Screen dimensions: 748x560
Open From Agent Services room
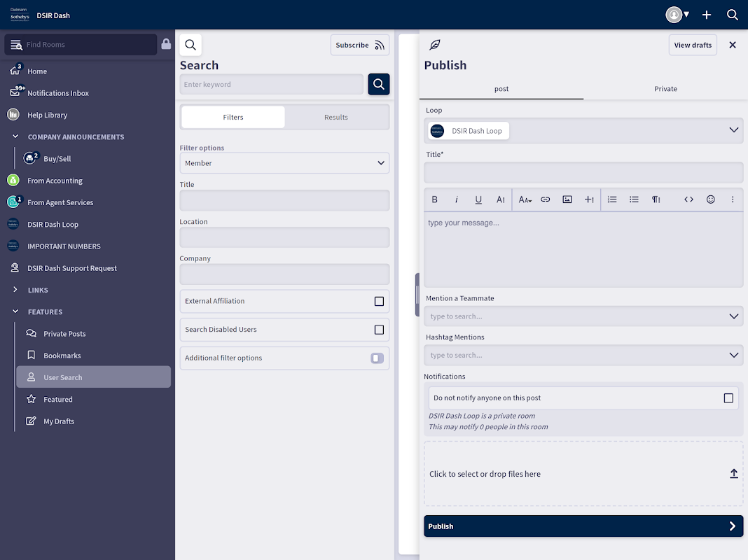60,202
